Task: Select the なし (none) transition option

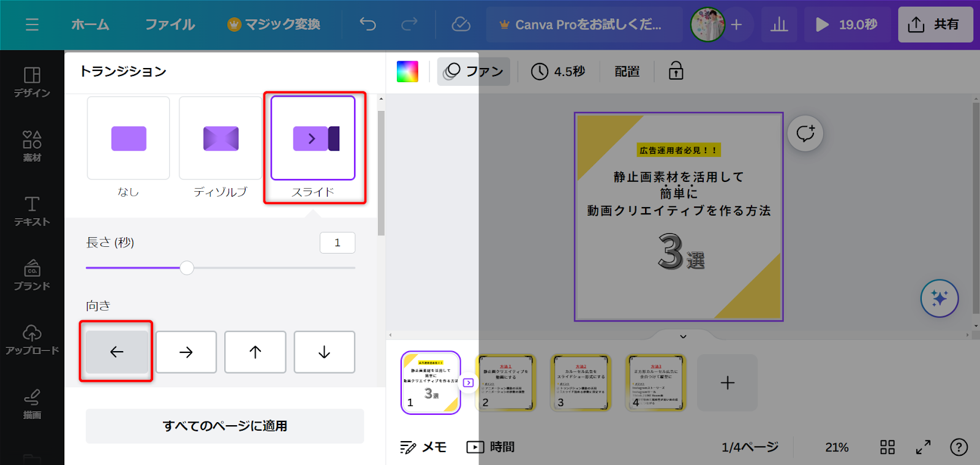Action: (x=129, y=138)
